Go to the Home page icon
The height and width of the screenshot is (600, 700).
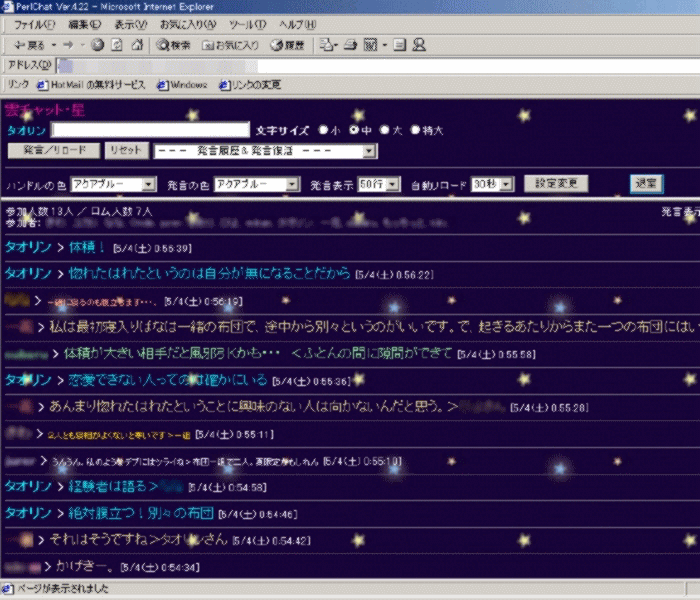(x=135, y=45)
